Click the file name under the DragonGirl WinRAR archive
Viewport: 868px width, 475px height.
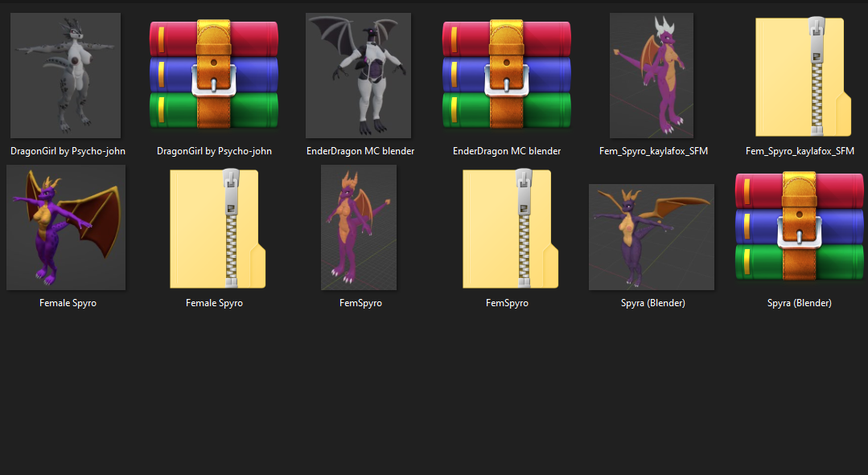214,151
